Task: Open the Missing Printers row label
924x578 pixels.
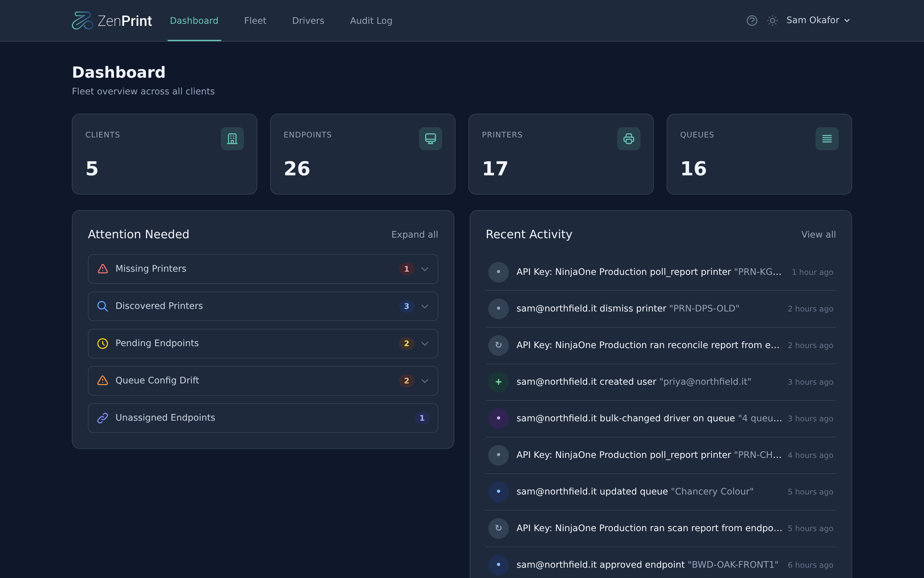Action: pos(151,269)
